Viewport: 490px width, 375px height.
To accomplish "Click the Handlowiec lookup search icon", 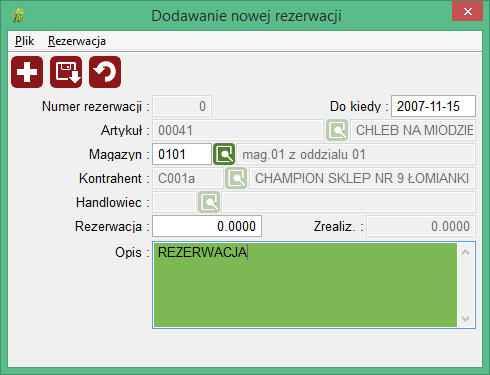I will [209, 202].
